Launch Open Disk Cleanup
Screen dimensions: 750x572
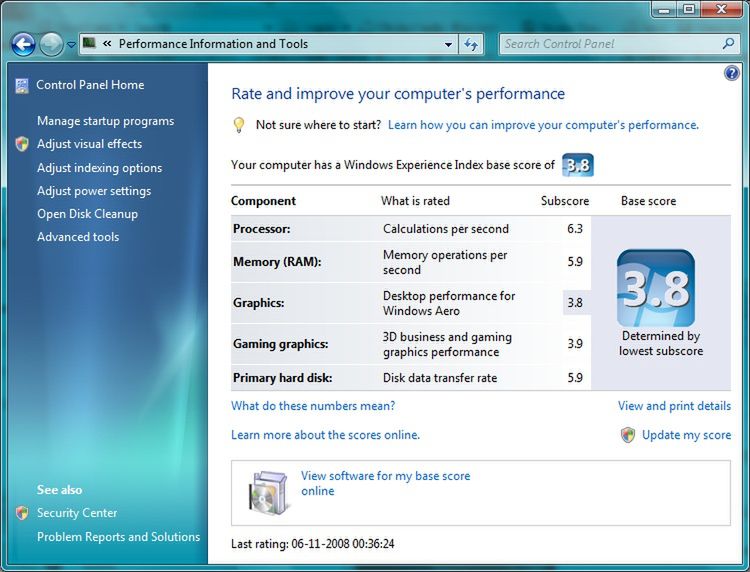coord(88,214)
